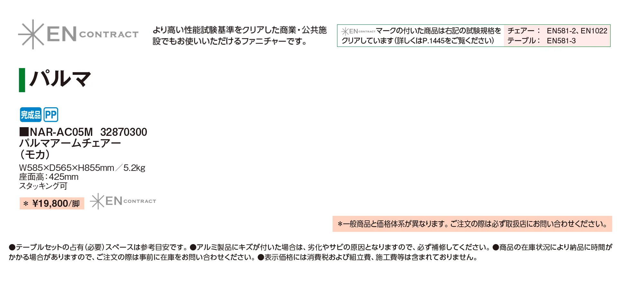Click the price ¥19,800/脚
Image resolution: width=644 pixels, height=290 pixels.
pos(52,204)
